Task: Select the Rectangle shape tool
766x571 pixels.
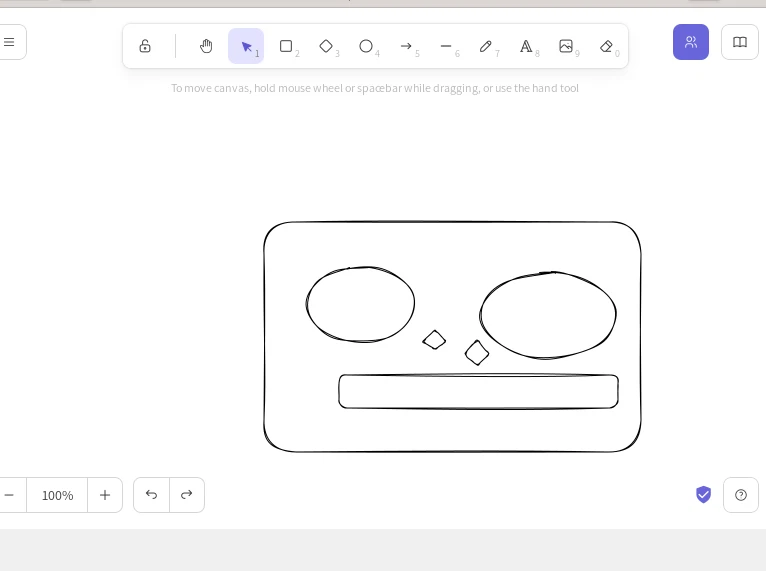Action: 286,46
